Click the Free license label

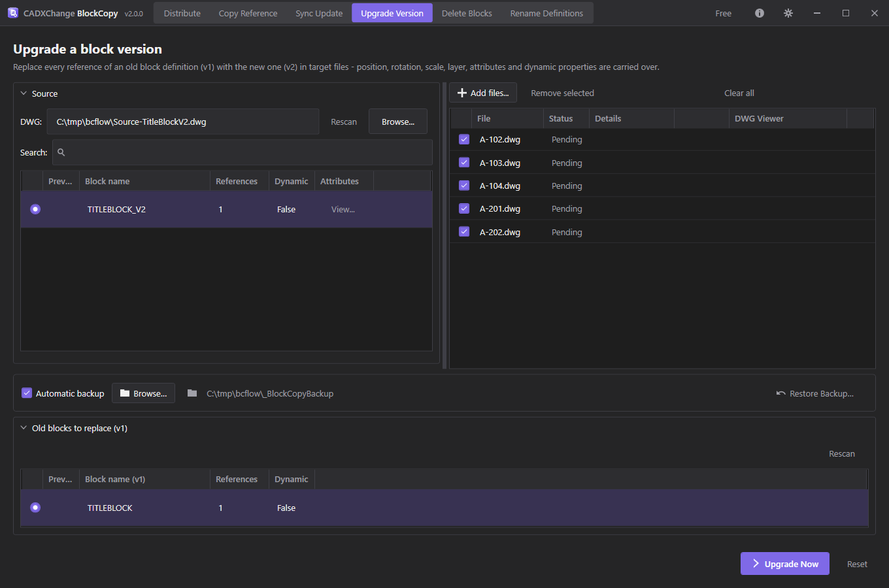click(724, 13)
